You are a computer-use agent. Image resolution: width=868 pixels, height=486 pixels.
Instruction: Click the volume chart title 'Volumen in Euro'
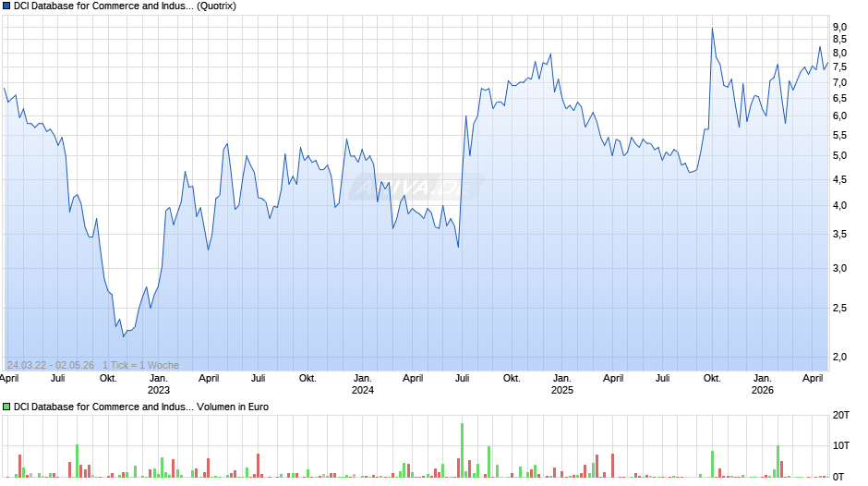tap(233, 407)
